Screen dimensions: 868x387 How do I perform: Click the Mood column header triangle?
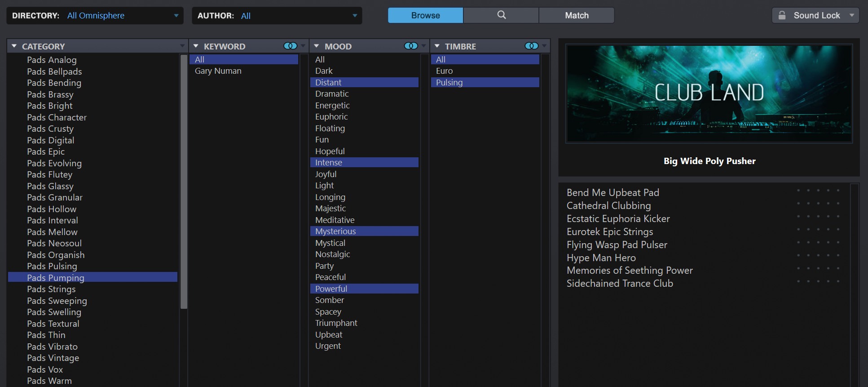coord(317,46)
